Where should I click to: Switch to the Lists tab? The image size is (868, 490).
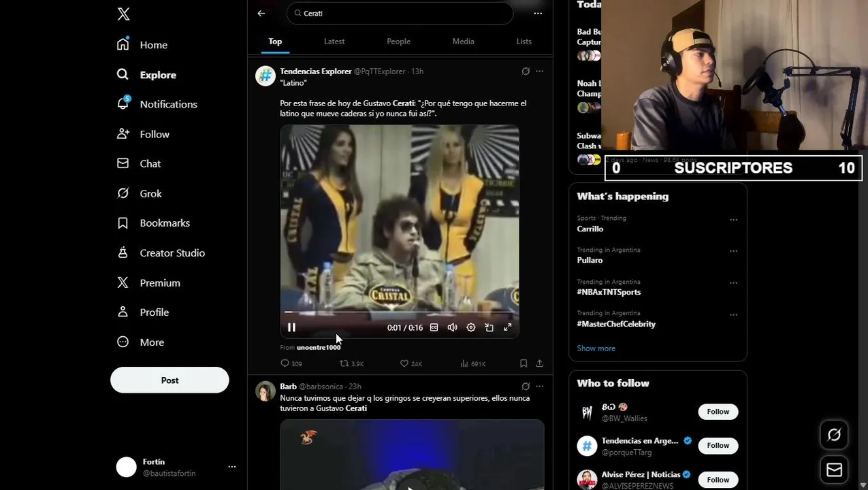524,42
